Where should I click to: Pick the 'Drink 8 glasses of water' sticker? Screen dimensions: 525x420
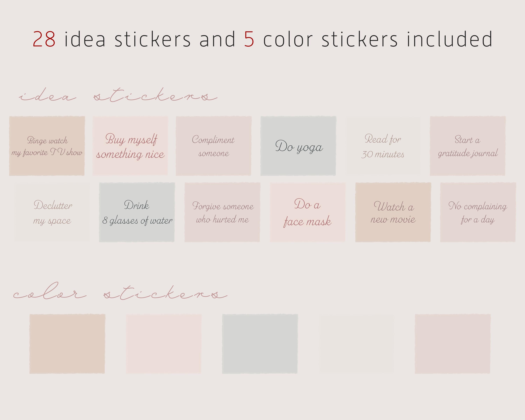(137, 212)
